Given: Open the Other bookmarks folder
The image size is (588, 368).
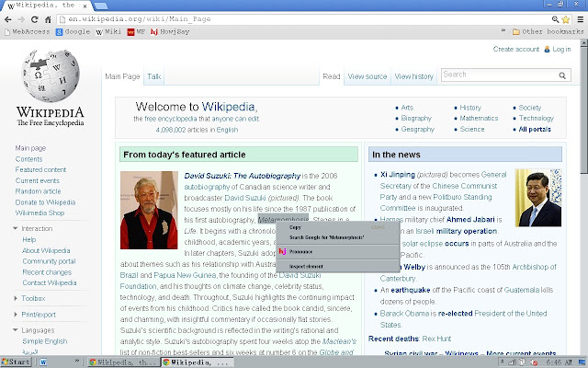Looking at the screenshot, I should [548, 32].
